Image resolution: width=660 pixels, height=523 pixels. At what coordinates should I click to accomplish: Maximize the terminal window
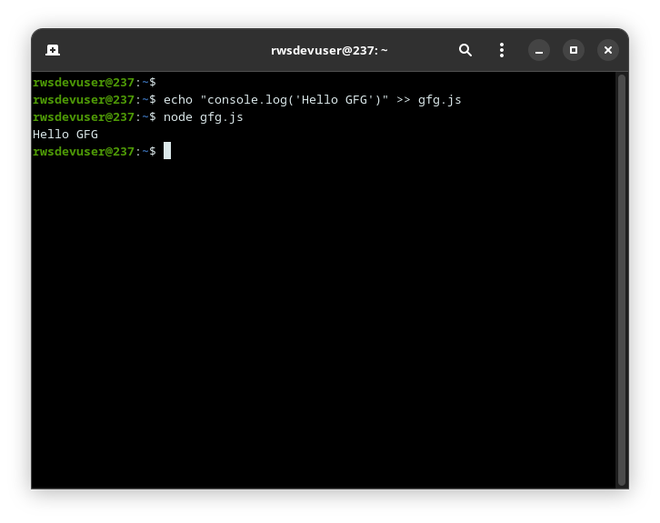pos(573,50)
